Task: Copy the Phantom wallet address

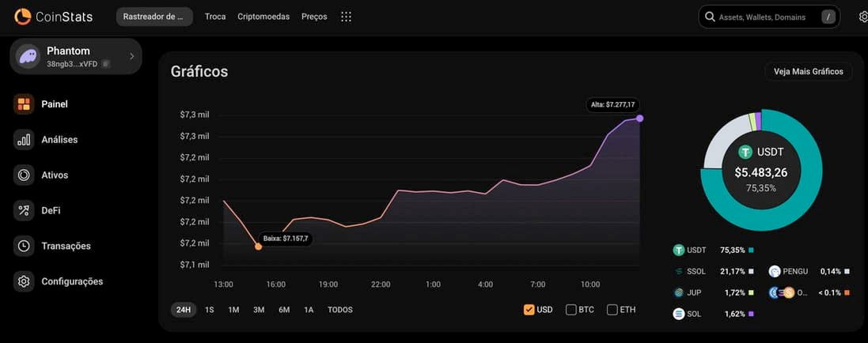Action: point(105,63)
